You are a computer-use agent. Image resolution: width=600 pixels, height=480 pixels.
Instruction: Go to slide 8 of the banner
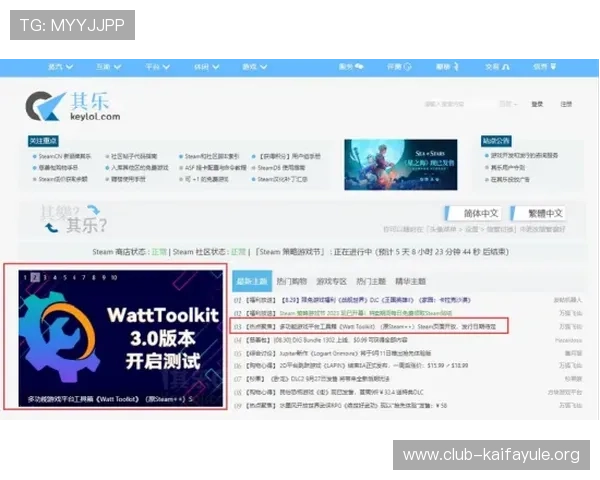[94, 278]
